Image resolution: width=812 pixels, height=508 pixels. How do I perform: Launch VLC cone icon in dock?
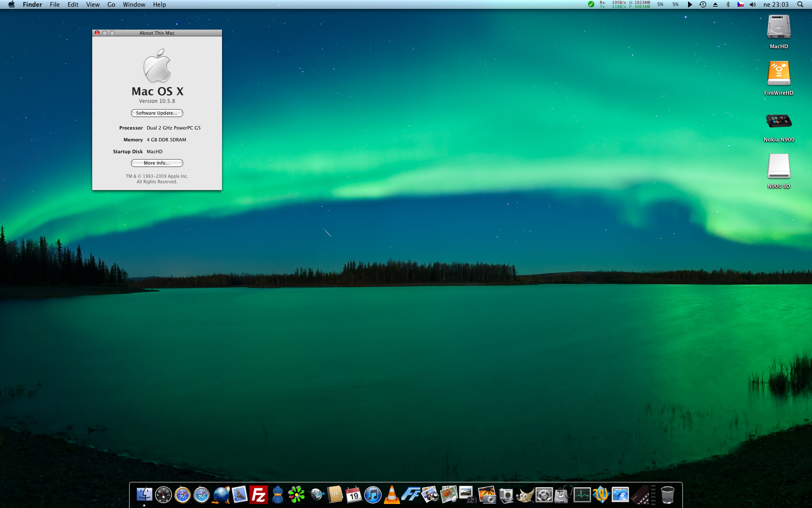[392, 494]
